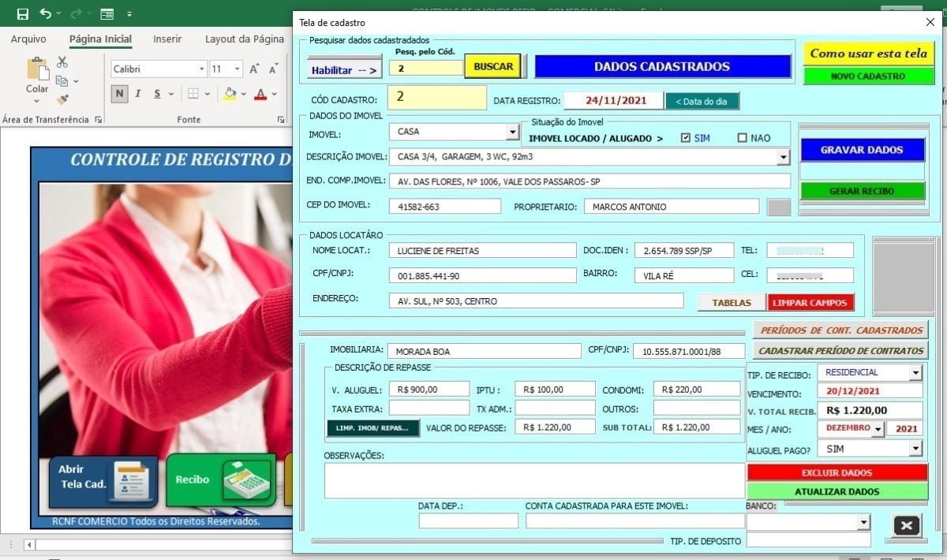Viewport: 947px width, 560px height.
Task: Redo the action in Excel toolbar
Action: 77,14
